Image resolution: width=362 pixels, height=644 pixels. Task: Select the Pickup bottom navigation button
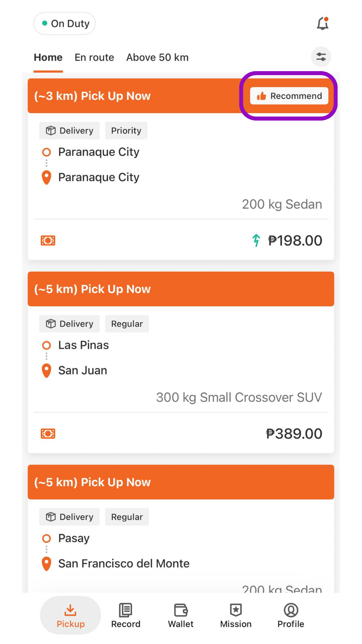(x=70, y=615)
